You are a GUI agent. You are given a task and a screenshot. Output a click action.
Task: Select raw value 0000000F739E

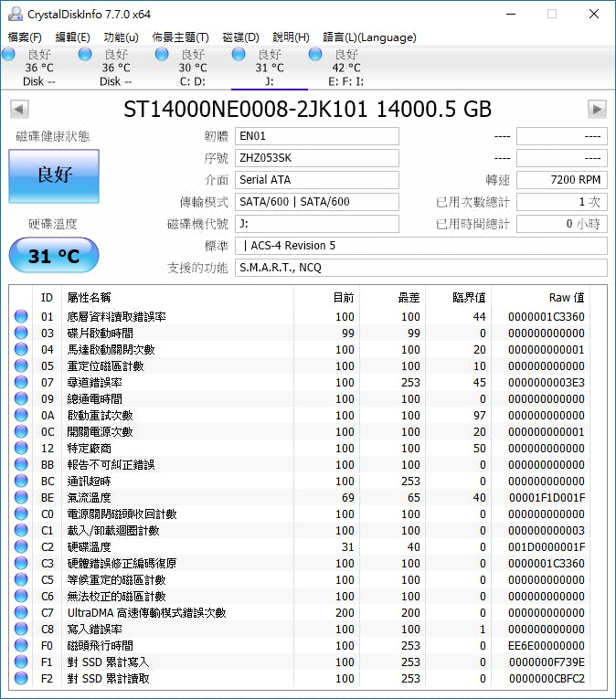click(x=547, y=662)
